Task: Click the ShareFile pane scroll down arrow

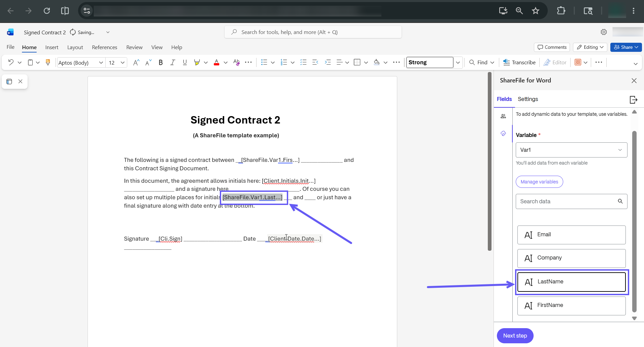Action: (635, 318)
